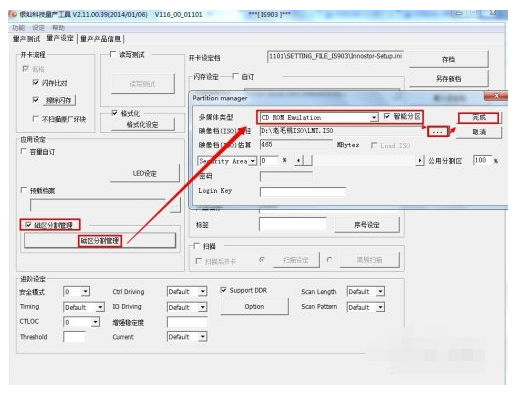This screenshot has width=516, height=393.
Task: Click the slider's left arrow button
Action: pos(299,161)
